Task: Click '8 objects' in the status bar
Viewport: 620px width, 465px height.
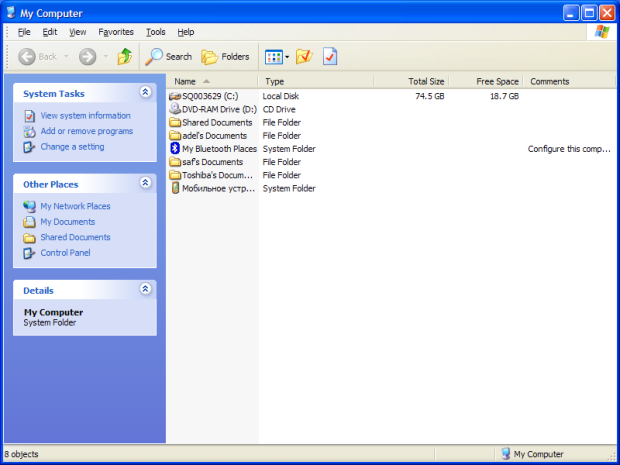Action: (x=21, y=454)
